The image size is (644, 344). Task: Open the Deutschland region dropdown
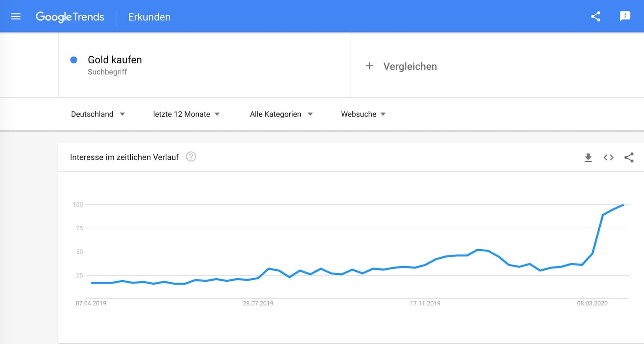(x=98, y=114)
